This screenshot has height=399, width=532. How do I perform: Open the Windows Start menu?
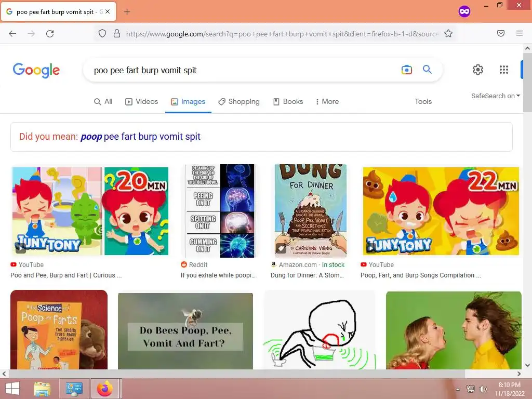pyautogui.click(x=12, y=389)
